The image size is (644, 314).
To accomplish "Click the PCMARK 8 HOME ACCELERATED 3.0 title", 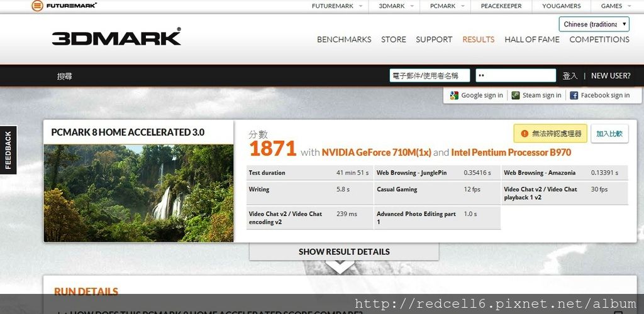I will pyautogui.click(x=128, y=133).
